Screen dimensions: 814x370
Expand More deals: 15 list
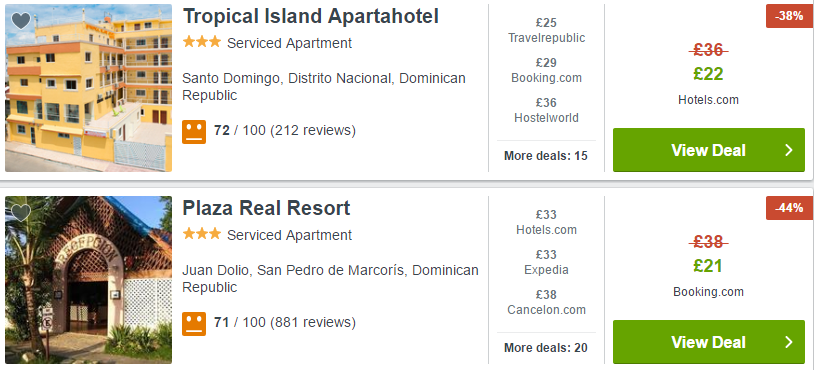(546, 156)
